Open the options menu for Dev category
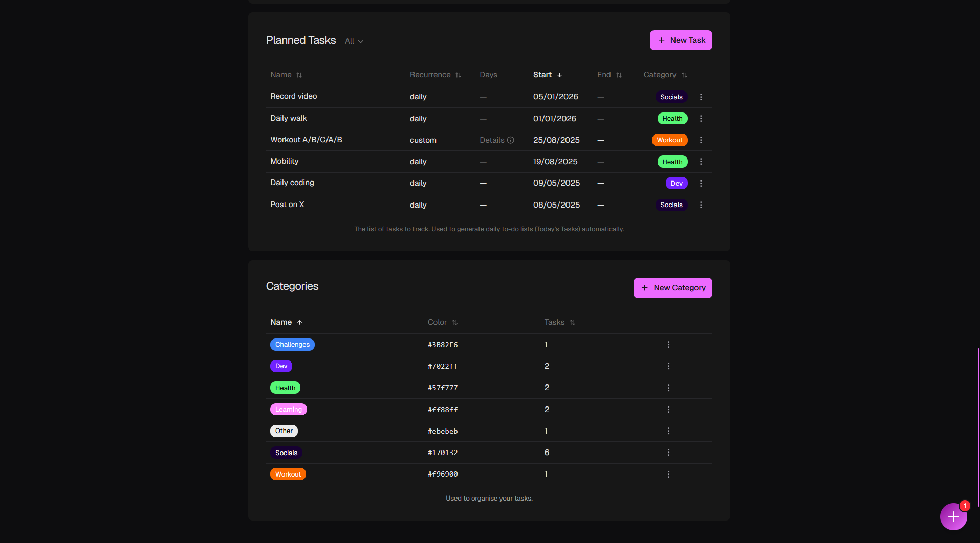Viewport: 980px width, 543px height. [x=668, y=366]
